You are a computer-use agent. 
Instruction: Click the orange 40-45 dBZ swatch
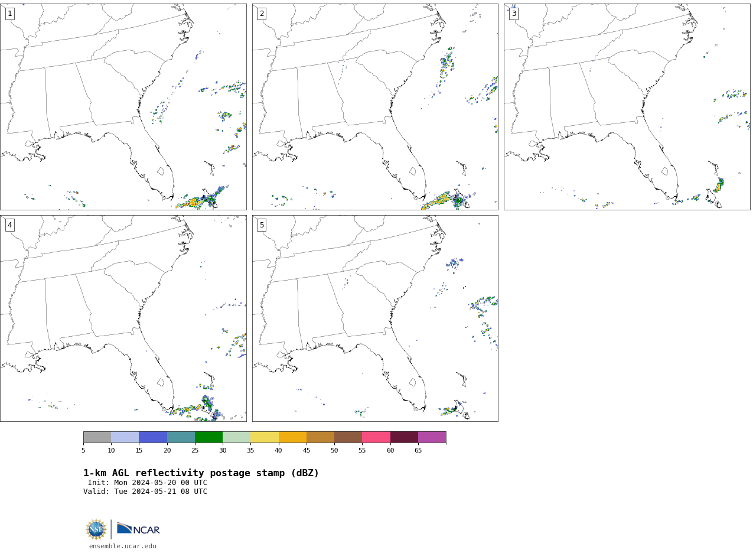pos(292,437)
